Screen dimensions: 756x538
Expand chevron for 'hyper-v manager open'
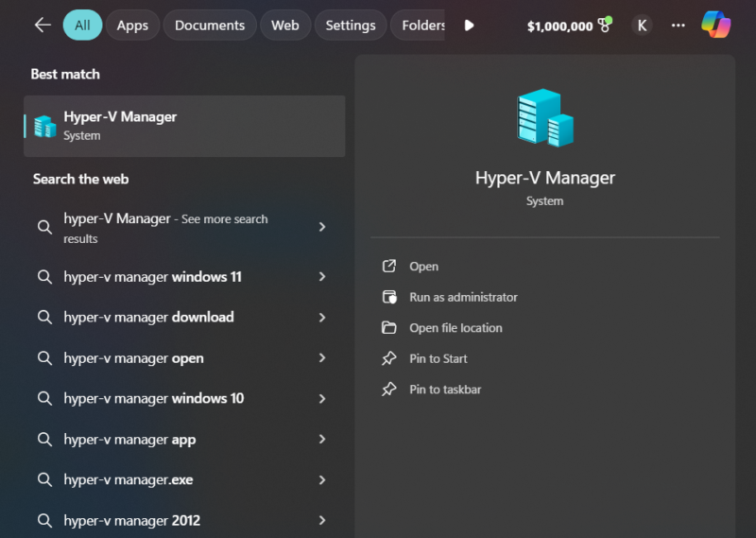click(x=322, y=357)
